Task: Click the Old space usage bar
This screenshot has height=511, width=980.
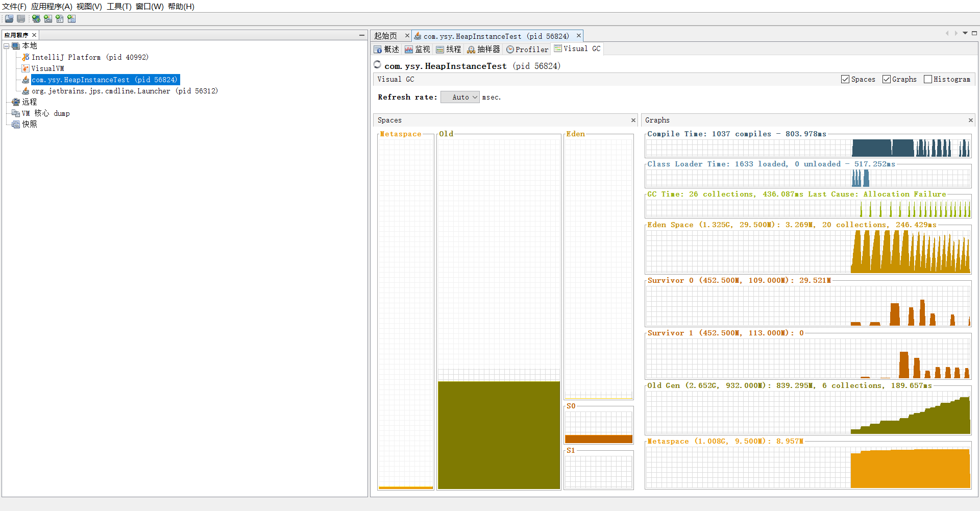Action: 499,435
